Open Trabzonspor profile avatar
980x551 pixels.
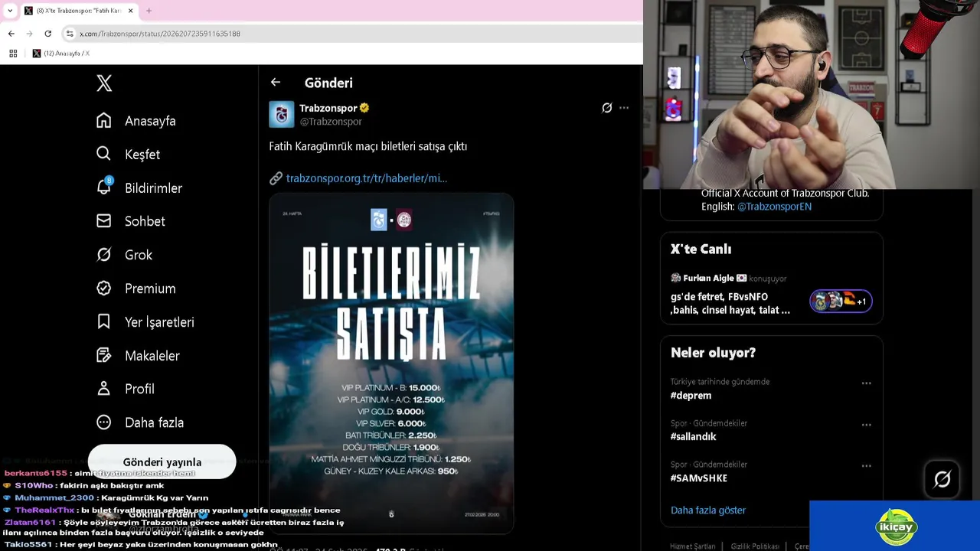[x=282, y=114]
